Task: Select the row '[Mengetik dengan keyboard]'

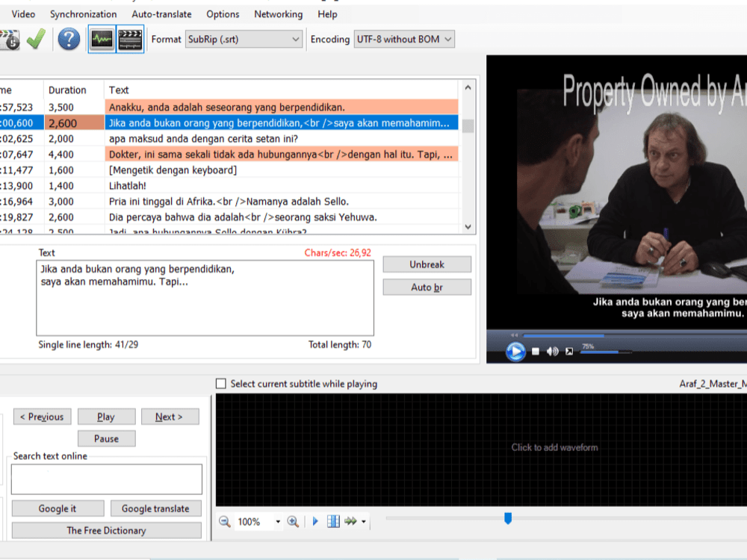Action: (229, 170)
